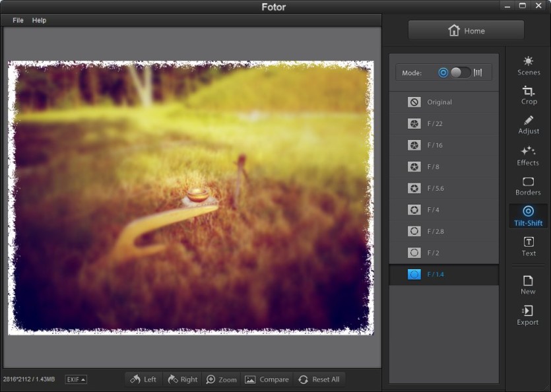
Task: Click New in the sidebar
Action: pyautogui.click(x=528, y=285)
